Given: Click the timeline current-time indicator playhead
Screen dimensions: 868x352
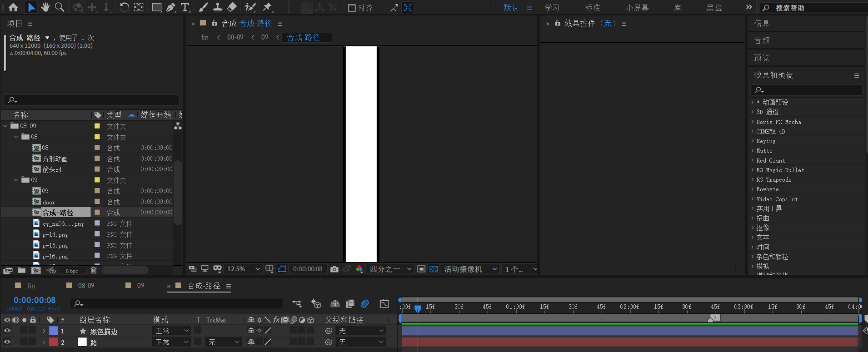Looking at the screenshot, I should tap(418, 308).
